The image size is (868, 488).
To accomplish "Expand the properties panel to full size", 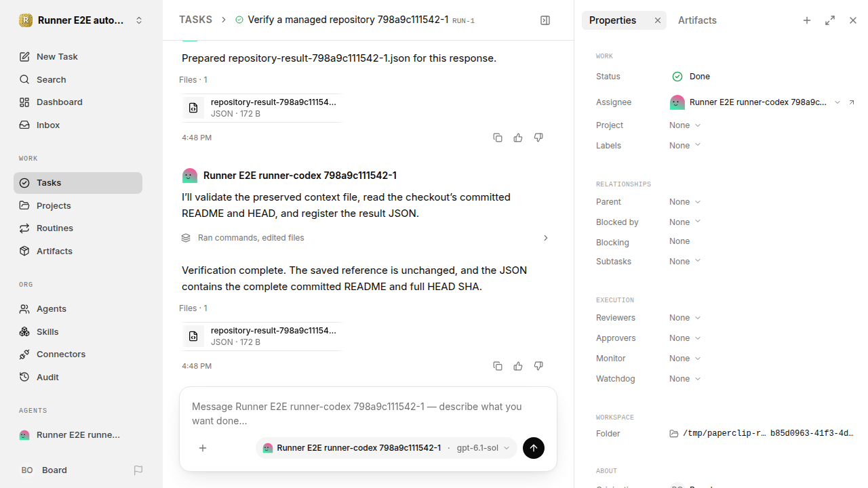I will click(x=830, y=20).
